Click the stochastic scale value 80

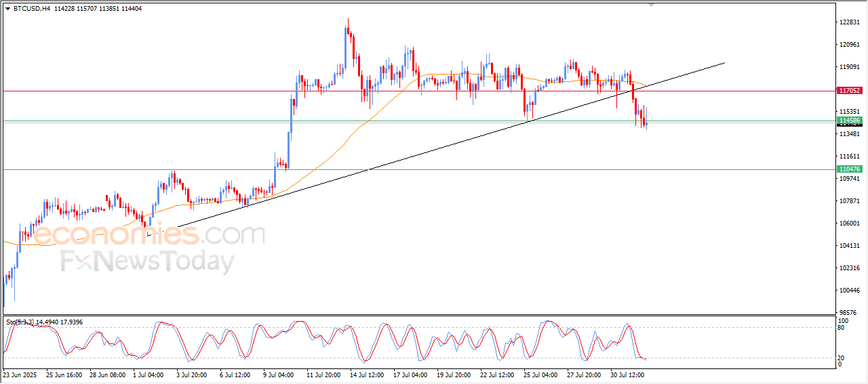point(842,328)
